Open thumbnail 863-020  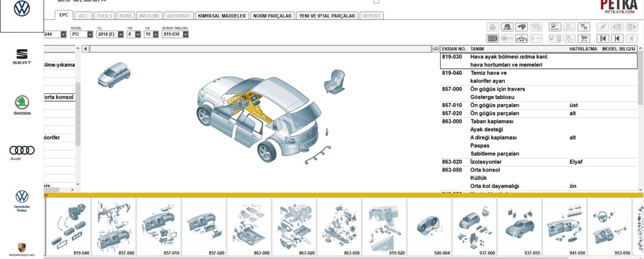(x=294, y=227)
